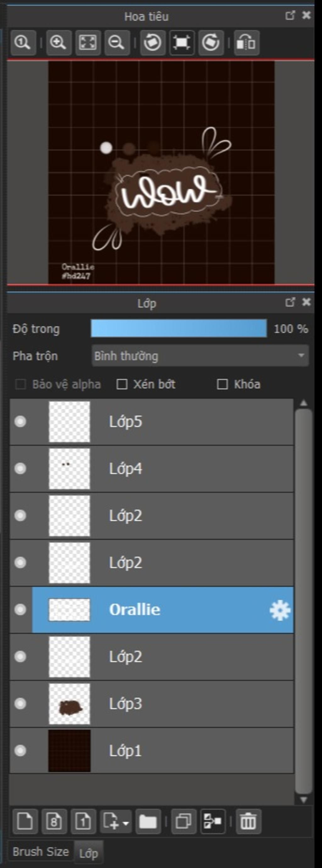322x868 pixels.
Task: Enable the Khóa lock checkbox
Action: point(222,384)
